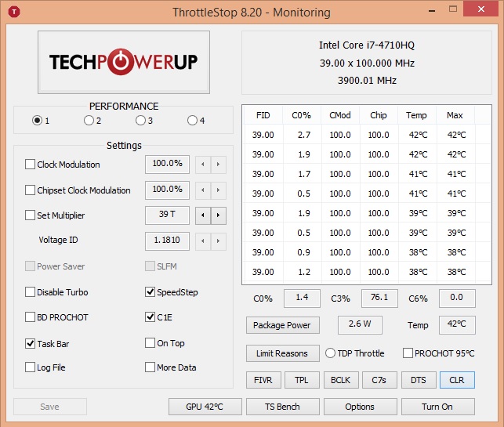Open the FIVR settings
This screenshot has height=427, width=504.
263,380
